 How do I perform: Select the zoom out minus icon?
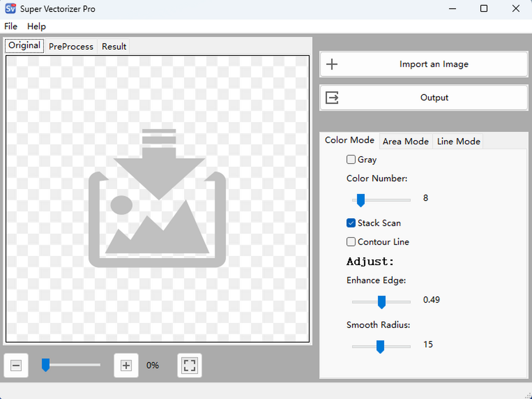tap(16, 365)
